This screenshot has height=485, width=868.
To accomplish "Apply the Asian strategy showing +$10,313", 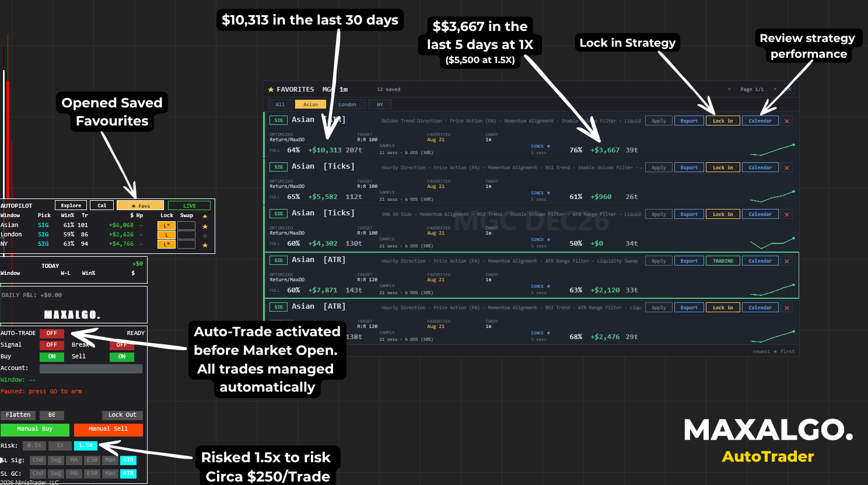I will (659, 121).
